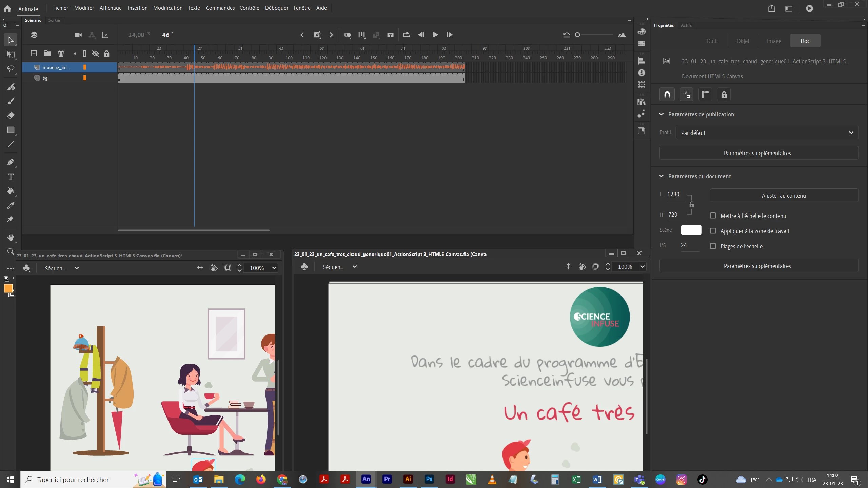Launch Premiere Pro from the taskbar
The width and height of the screenshot is (868, 488).
click(x=387, y=479)
